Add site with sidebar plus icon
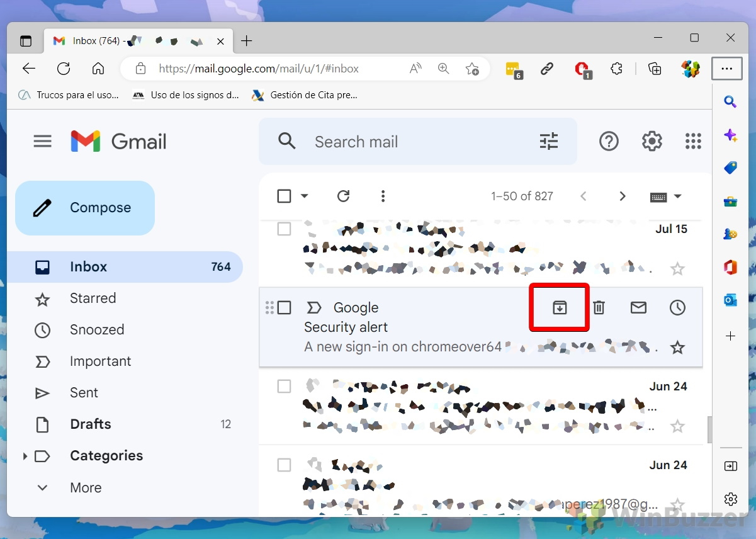Screen dimensions: 756x539 coord(730,336)
